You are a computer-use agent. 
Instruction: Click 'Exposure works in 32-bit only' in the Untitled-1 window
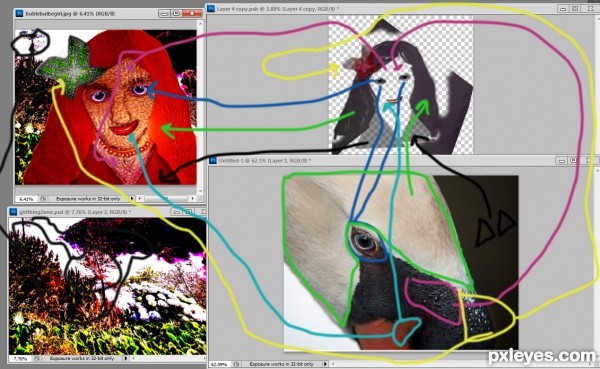[282, 364]
